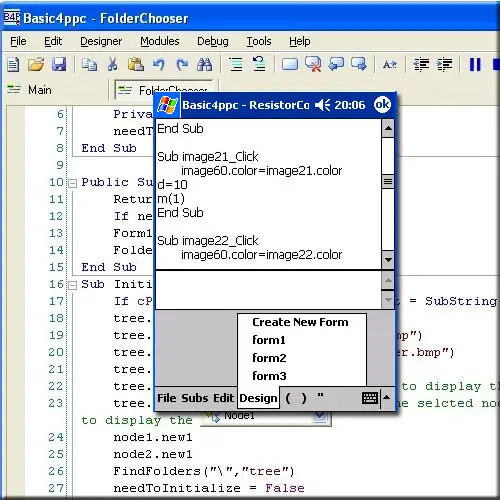Go to previous bookmark bubble icon
500x500 pixels.
(x=336, y=64)
